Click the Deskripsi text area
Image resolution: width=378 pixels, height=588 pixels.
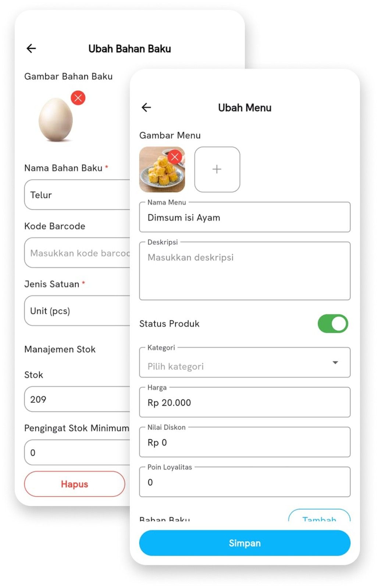245,271
